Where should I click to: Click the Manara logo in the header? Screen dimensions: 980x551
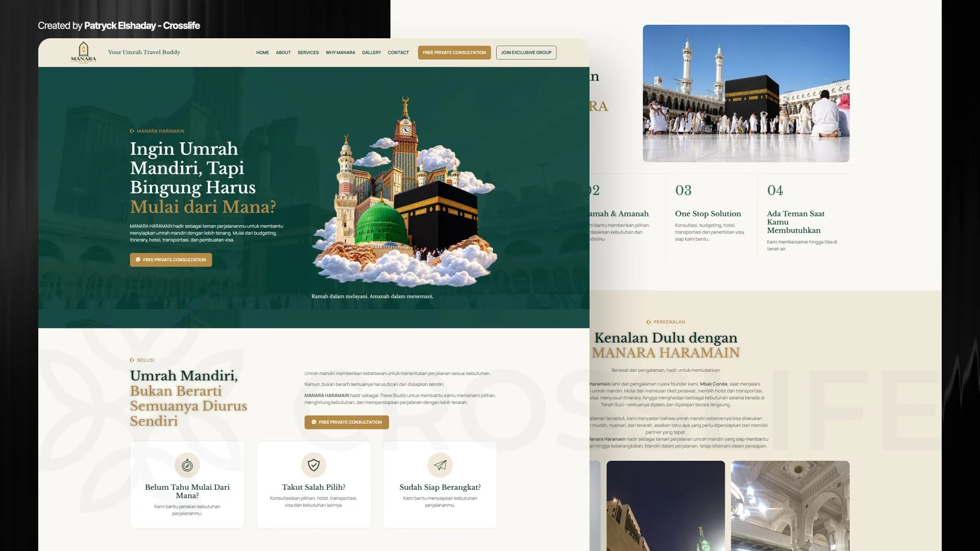pyautogui.click(x=83, y=53)
